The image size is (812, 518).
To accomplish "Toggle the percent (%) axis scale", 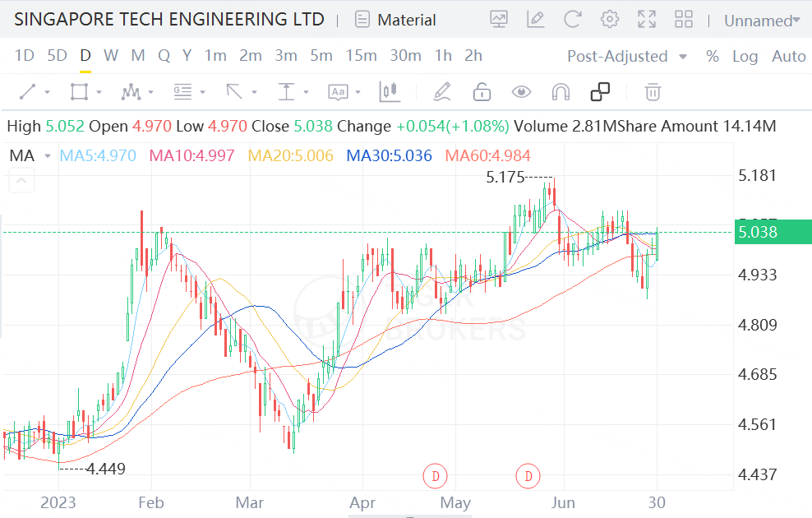I will coord(713,56).
